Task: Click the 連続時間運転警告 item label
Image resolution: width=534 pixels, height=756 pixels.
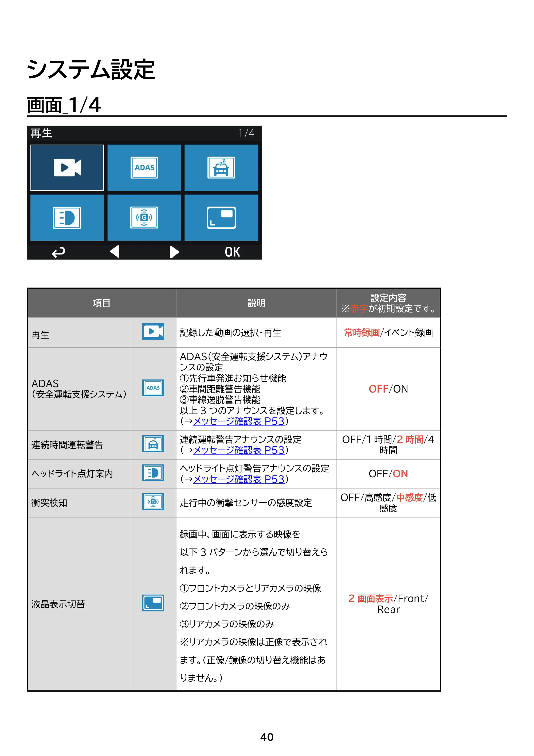Action: [67, 445]
